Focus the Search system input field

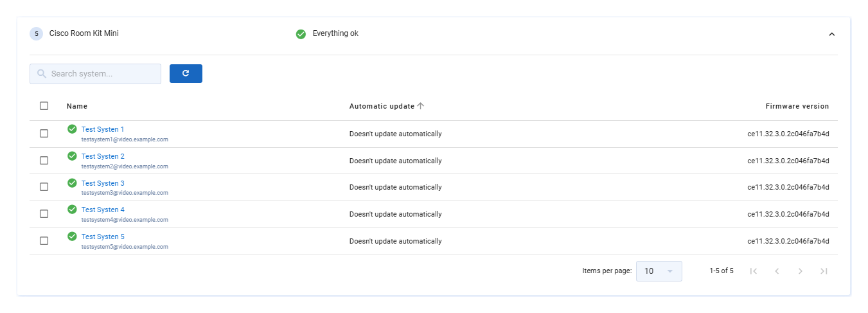[95, 74]
